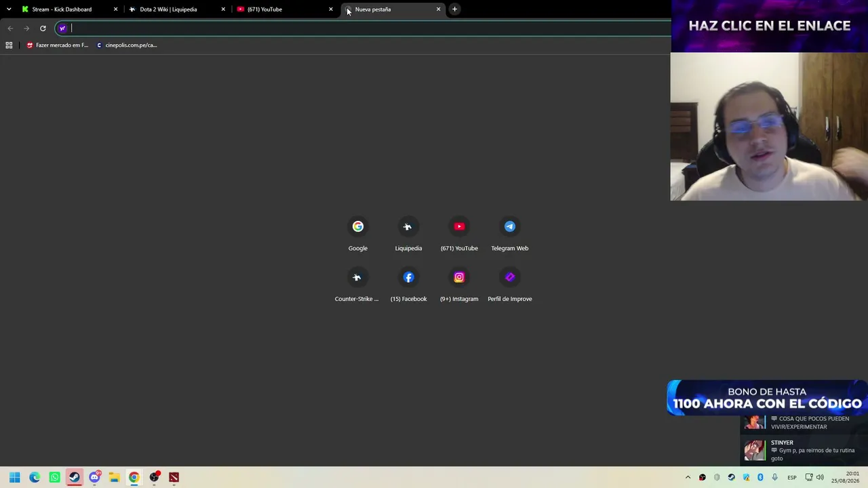Open the clock and date flyout
The width and height of the screenshot is (868, 488).
coord(846,477)
